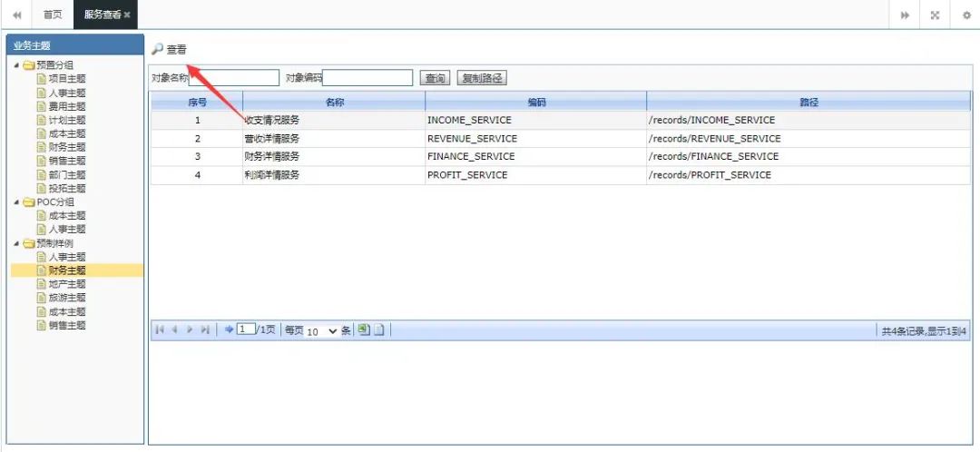This screenshot has width=980, height=452.
Task: Sort by the 路径 column header
Action: coord(808,102)
